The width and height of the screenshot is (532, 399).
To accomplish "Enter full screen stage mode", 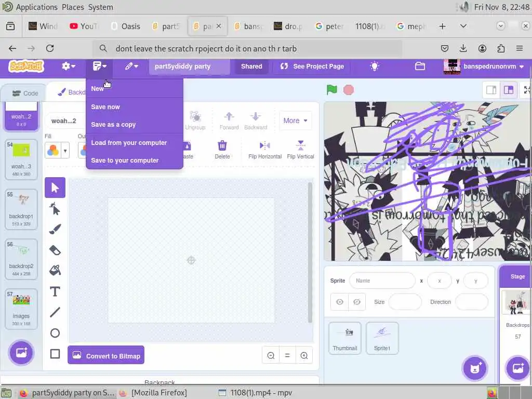I will tap(526, 90).
